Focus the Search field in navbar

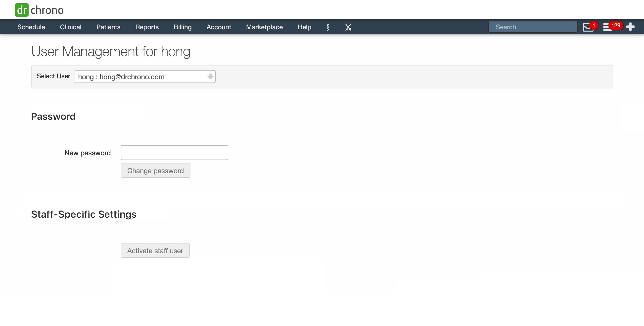pyautogui.click(x=533, y=27)
